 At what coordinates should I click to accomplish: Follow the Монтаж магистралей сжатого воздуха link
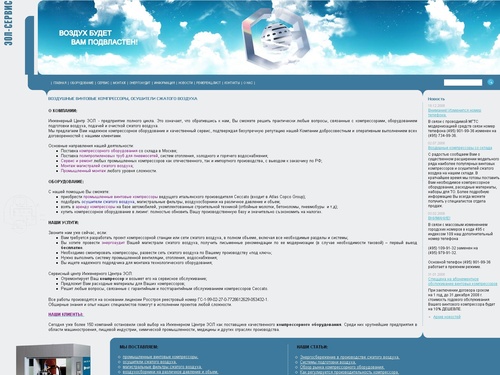point(97,166)
